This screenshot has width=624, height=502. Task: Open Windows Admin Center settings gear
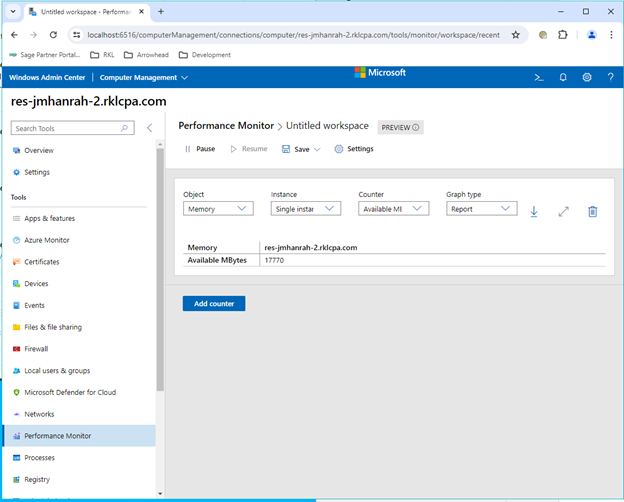click(587, 77)
